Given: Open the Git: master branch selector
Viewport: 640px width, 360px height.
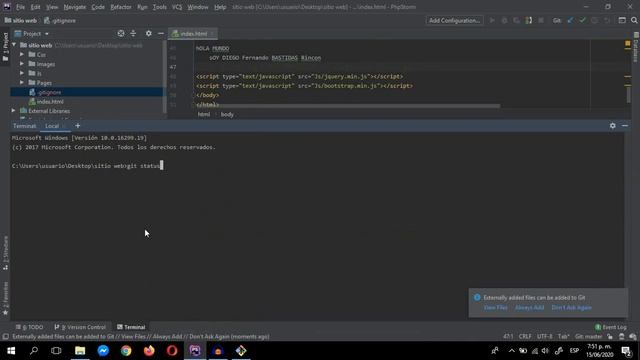Looking at the screenshot, I should click(588, 337).
